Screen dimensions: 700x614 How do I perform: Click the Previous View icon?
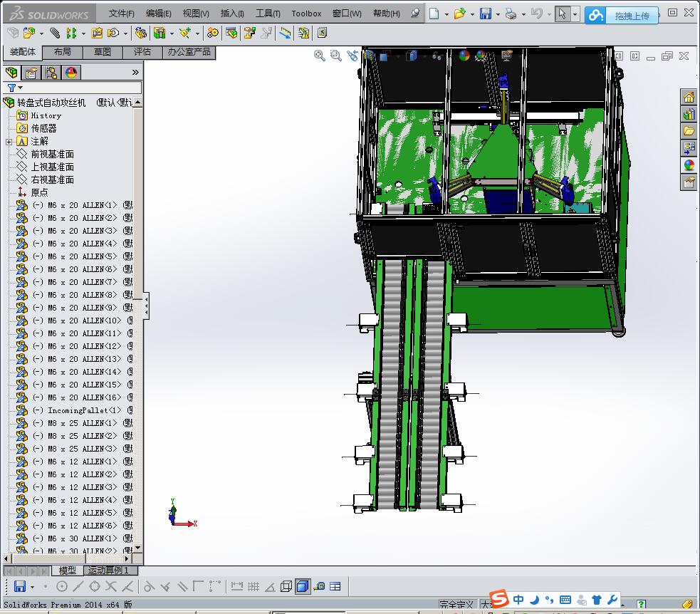coord(352,56)
